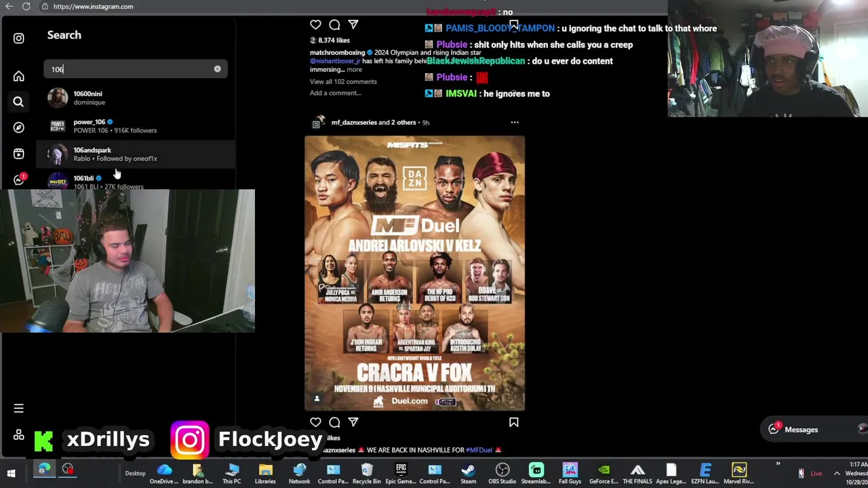
Task: Open GeForce Experience taskbar shortcut
Action: [604, 473]
